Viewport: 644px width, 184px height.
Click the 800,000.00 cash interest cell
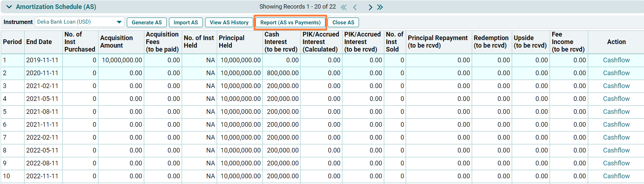(x=283, y=73)
